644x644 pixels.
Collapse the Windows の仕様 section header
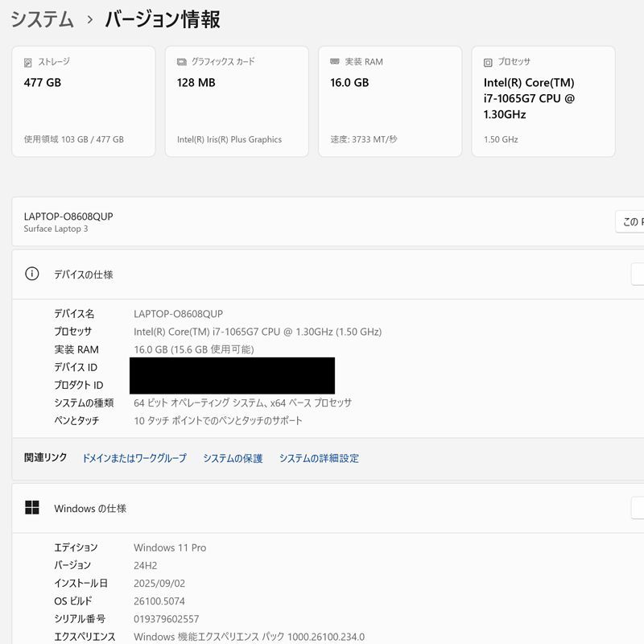point(328,509)
